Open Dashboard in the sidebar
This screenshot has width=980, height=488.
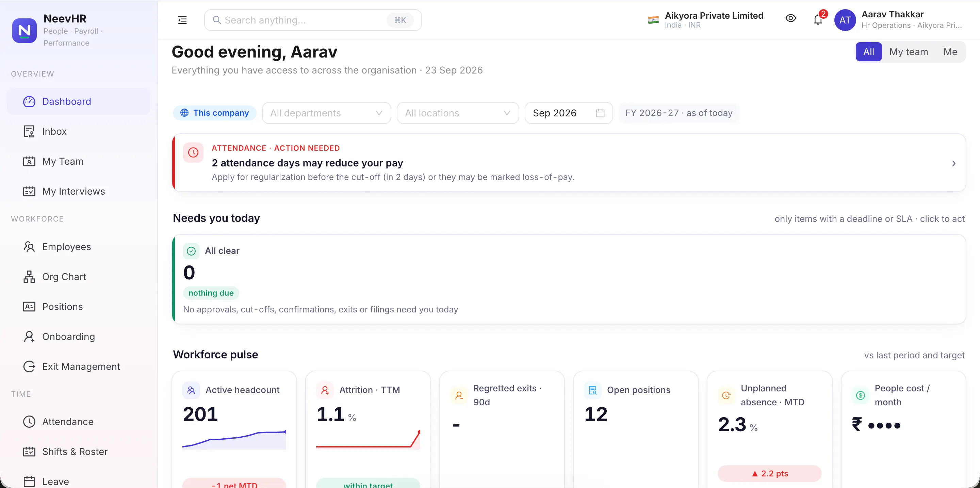pos(78,101)
